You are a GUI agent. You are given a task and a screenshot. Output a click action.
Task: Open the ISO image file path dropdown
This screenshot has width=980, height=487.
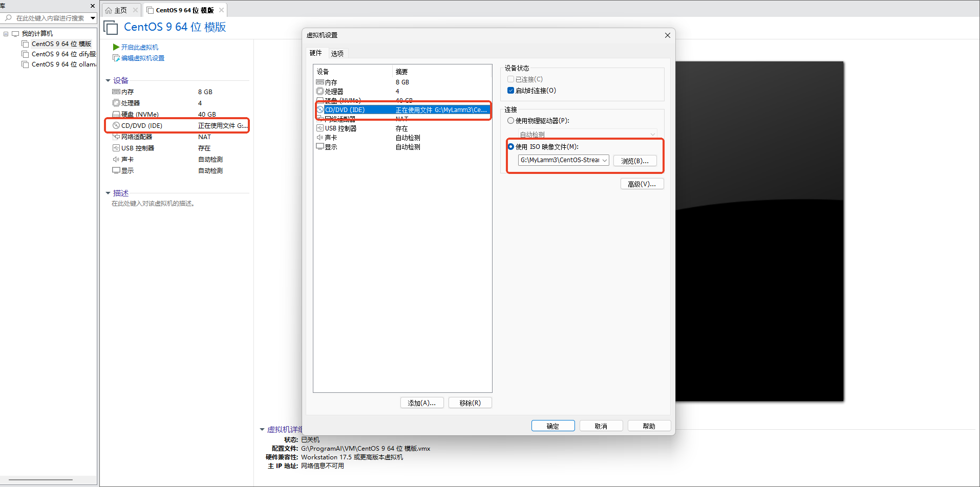tap(605, 160)
